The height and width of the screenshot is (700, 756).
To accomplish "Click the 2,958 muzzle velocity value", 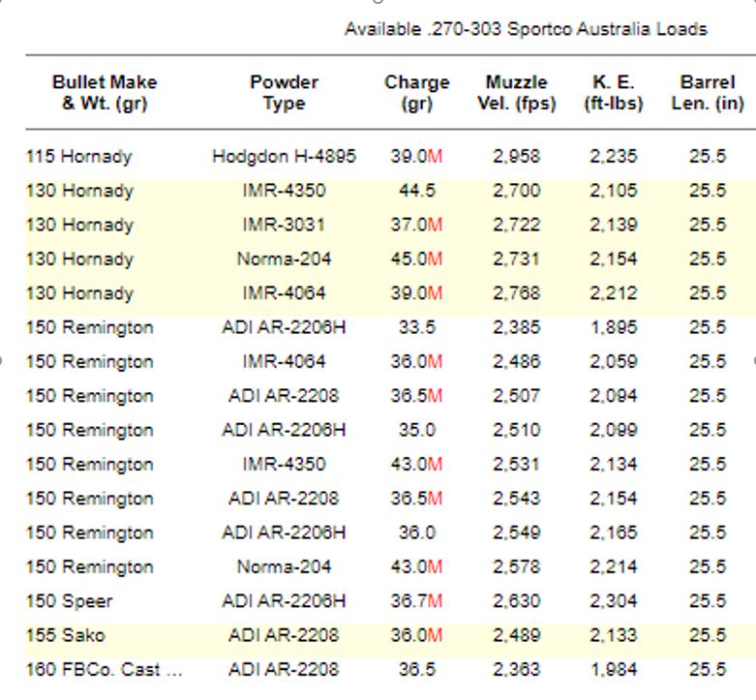I will click(x=516, y=157).
